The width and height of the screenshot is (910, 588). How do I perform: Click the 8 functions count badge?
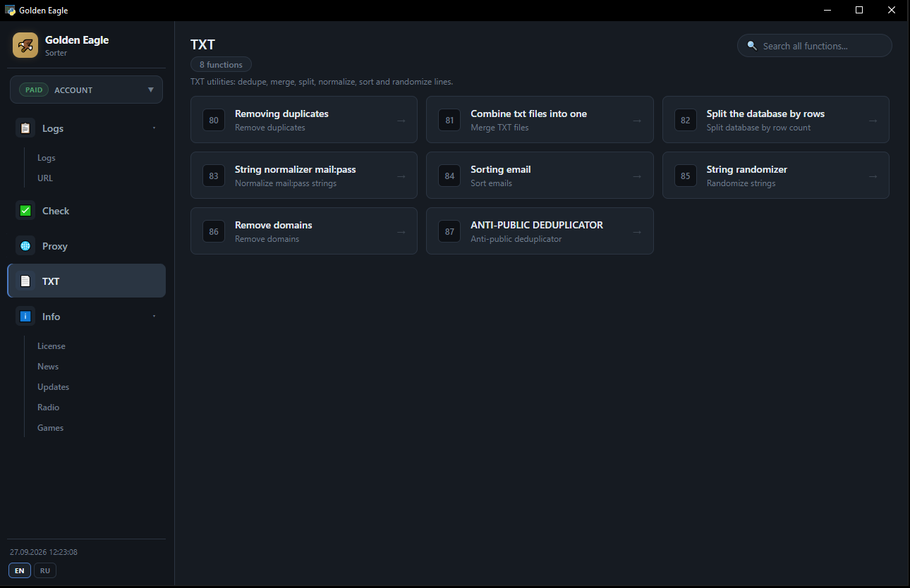click(221, 65)
